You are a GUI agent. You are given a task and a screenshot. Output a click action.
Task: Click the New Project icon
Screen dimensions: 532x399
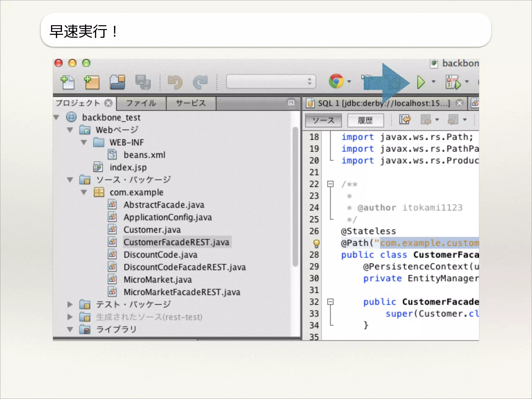92,82
